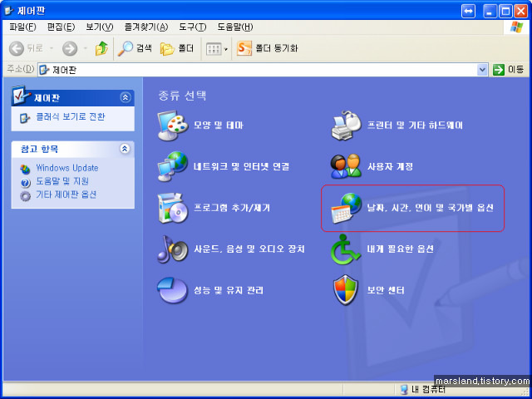Image resolution: width=532 pixels, height=399 pixels.
Task: Click the 사용자 계정 people icon
Action: click(346, 166)
